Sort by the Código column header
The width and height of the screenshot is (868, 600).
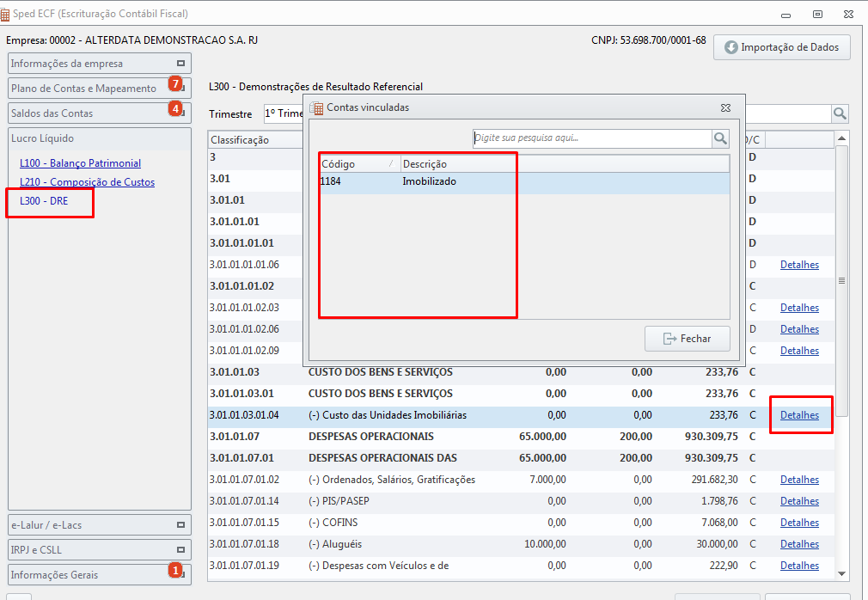point(360,164)
